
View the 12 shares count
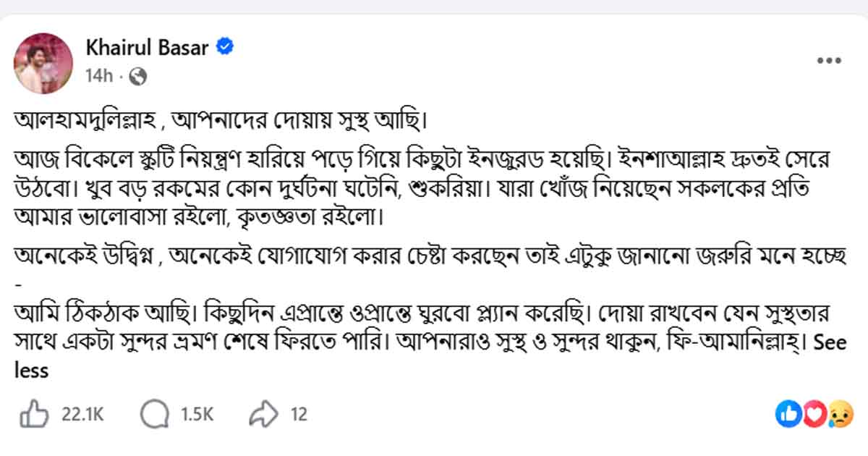[x=299, y=414]
